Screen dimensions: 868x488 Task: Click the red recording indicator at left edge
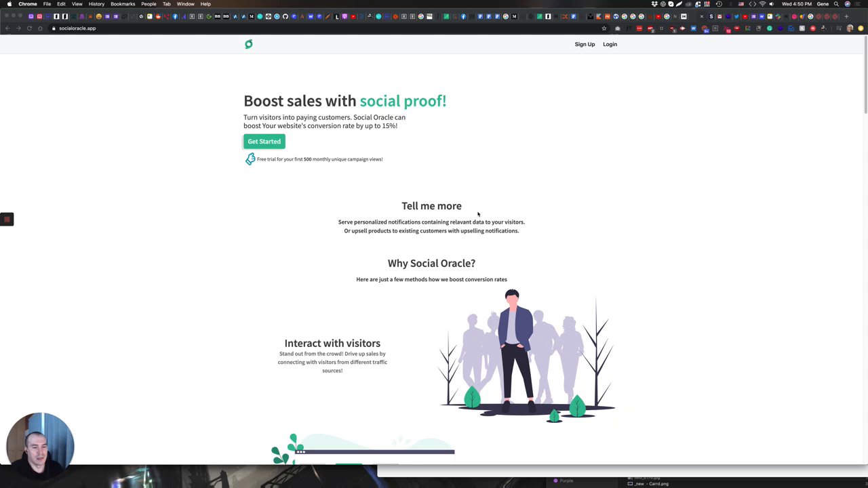(7, 219)
